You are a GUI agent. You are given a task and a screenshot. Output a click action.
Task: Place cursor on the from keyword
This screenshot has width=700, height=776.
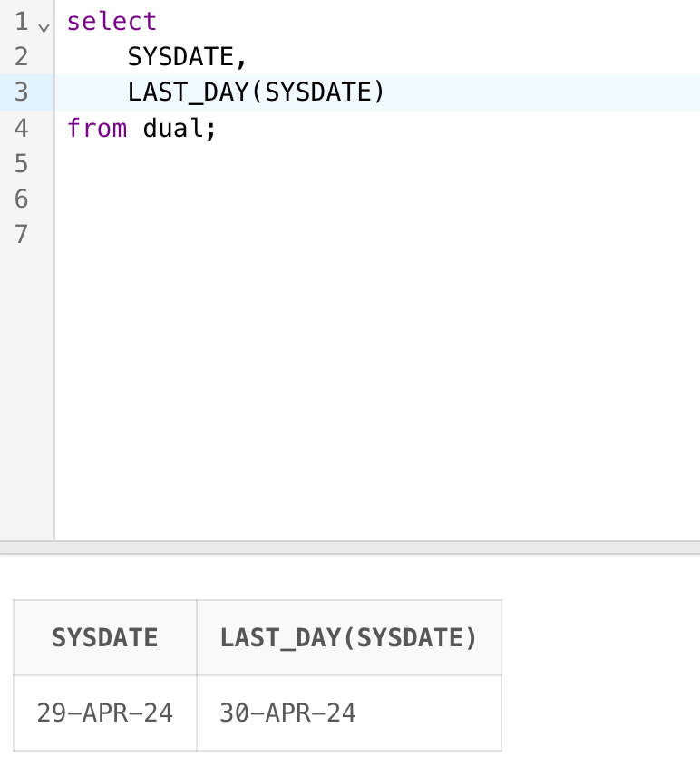(x=97, y=128)
